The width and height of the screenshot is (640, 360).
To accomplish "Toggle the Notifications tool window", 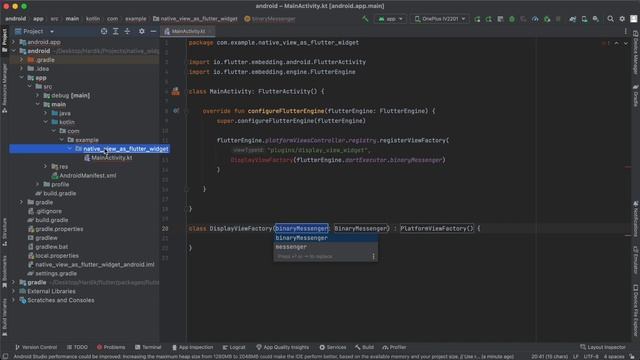I will (x=636, y=219).
